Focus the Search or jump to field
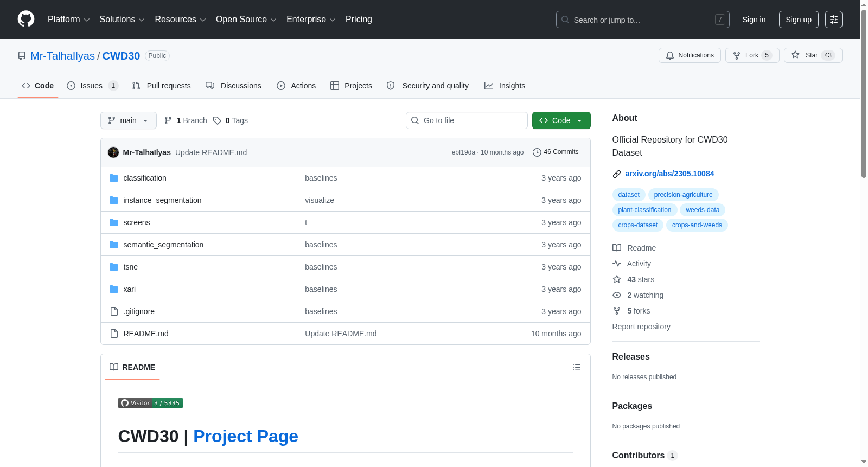Screen dimensions: 868x467 point(643,20)
